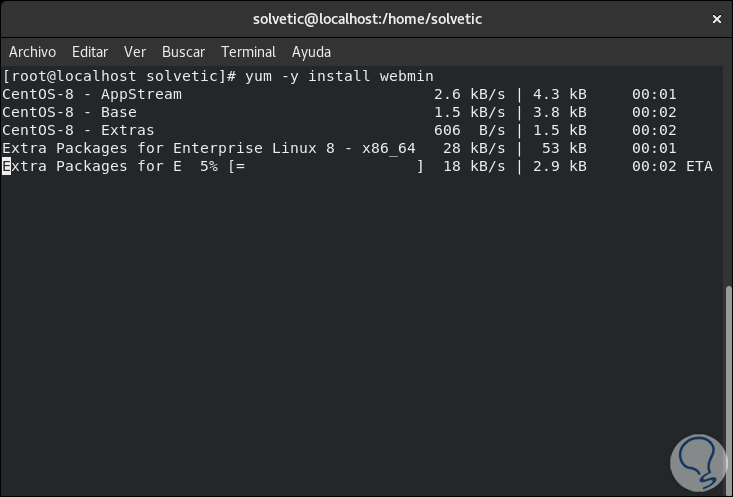This screenshot has width=733, height=497.
Task: Open the Archivo menu
Action: [32, 52]
